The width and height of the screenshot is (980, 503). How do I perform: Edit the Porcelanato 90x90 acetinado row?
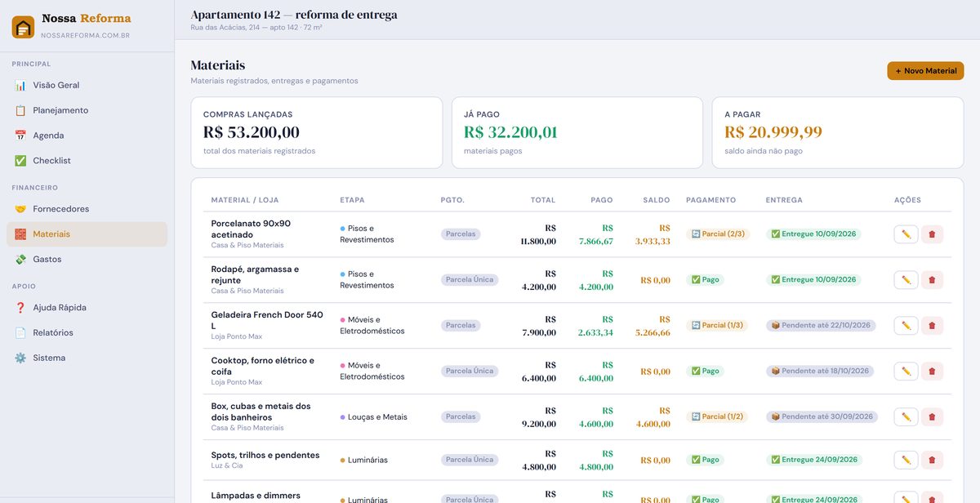pos(906,234)
